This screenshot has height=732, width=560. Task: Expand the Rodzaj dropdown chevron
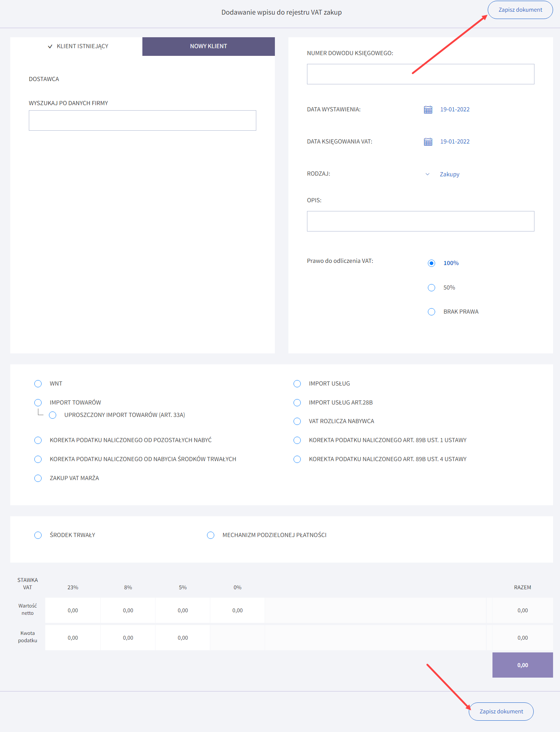[x=427, y=174]
